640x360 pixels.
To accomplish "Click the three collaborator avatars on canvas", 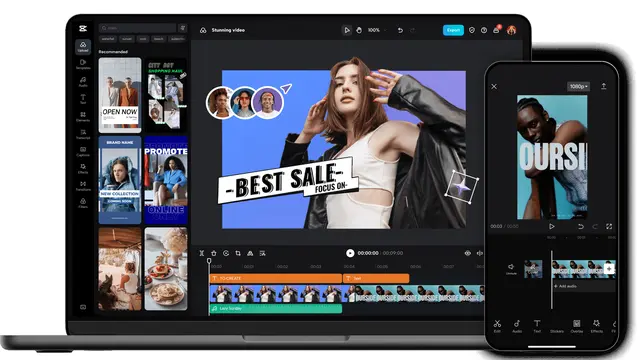I will click(x=244, y=102).
